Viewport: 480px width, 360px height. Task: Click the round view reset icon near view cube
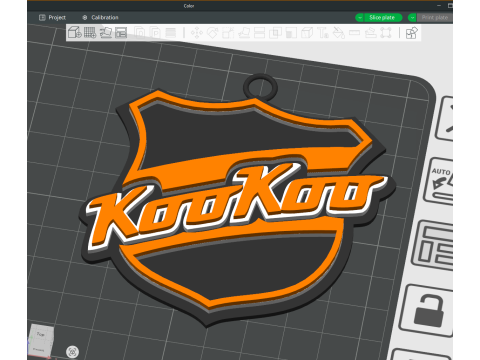click(73, 351)
